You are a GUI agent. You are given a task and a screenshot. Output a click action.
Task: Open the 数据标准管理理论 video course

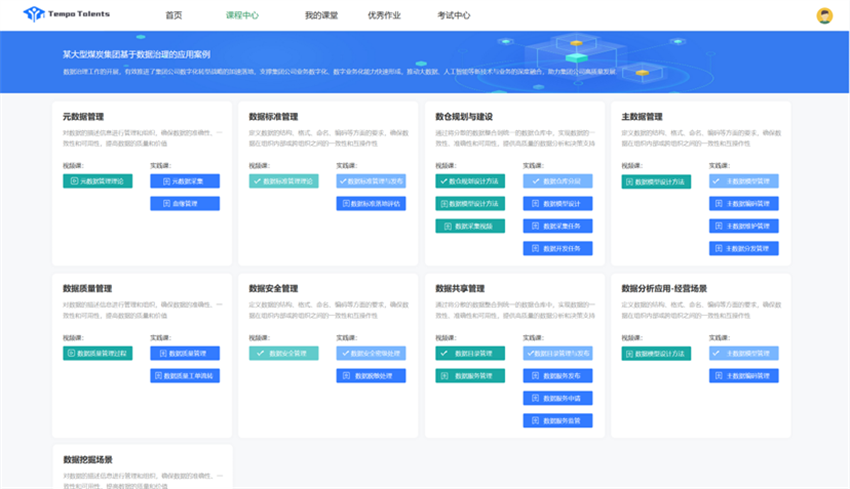[283, 181]
